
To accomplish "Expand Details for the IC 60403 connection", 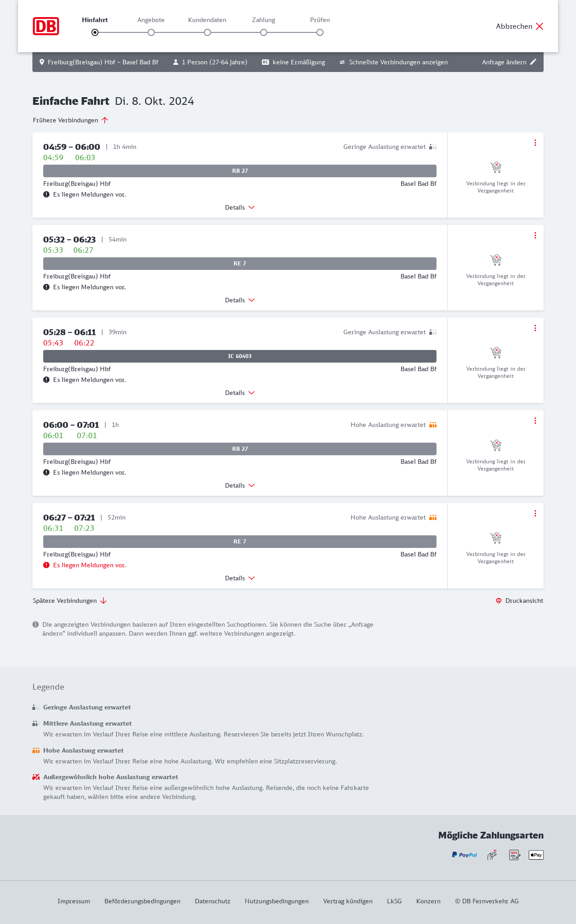I will [x=240, y=393].
